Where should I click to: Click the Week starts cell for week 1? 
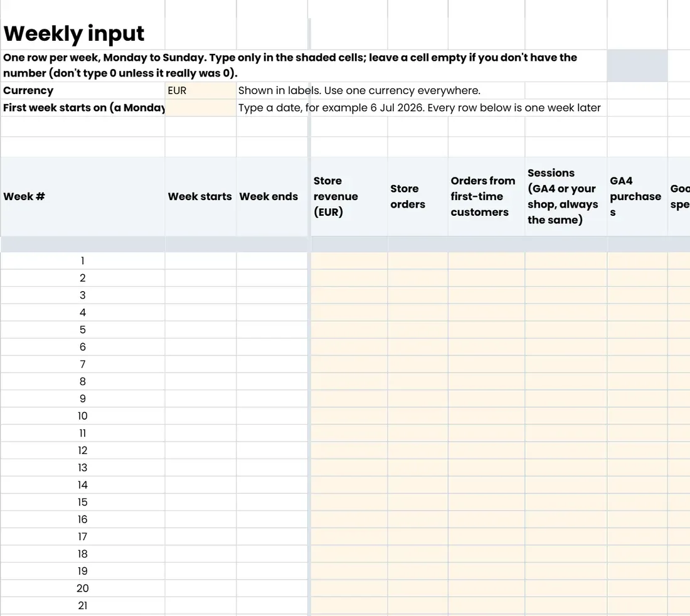[x=201, y=261]
